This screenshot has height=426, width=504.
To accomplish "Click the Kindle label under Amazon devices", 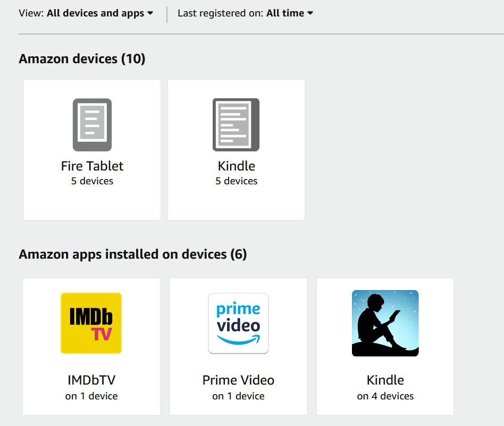I will pos(236,166).
